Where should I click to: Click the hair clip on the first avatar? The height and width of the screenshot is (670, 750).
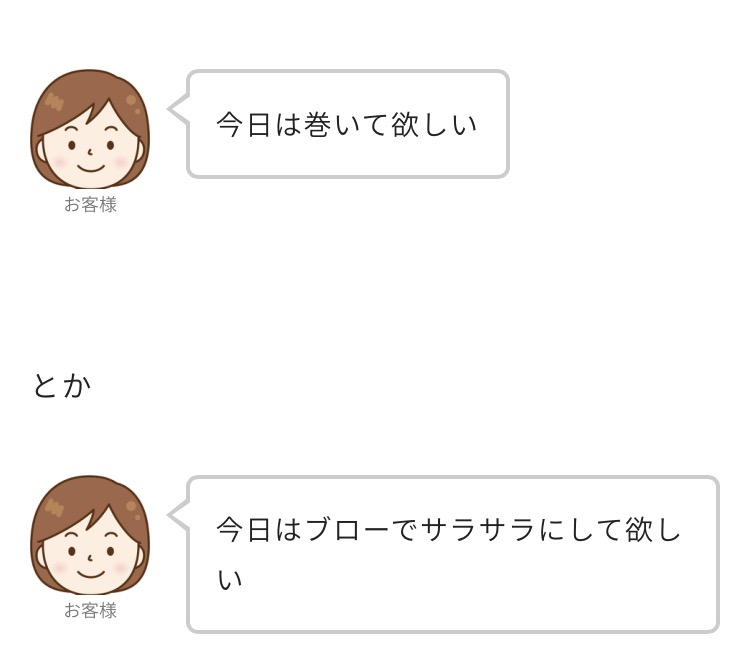[x=54, y=102]
